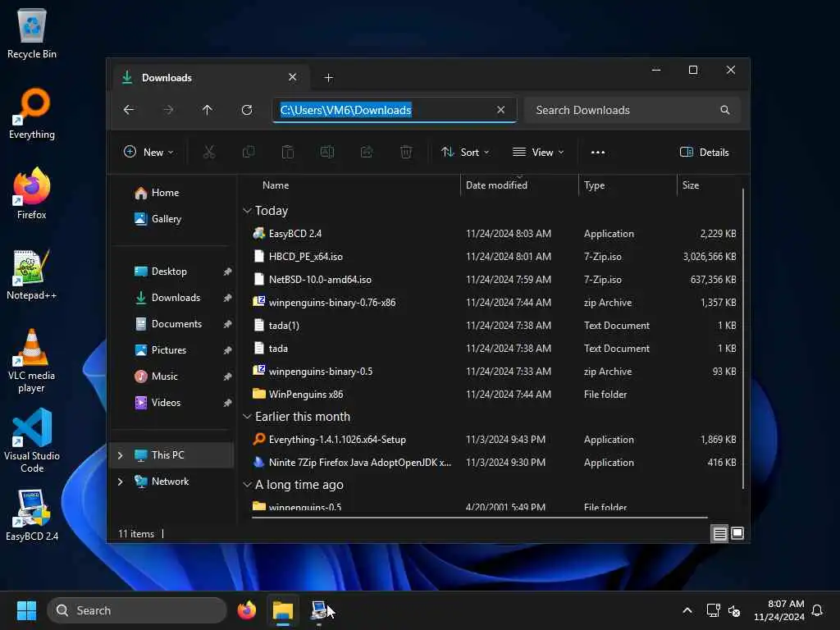Open Firefox from the taskbar
The width and height of the screenshot is (840, 630).
tap(247, 610)
